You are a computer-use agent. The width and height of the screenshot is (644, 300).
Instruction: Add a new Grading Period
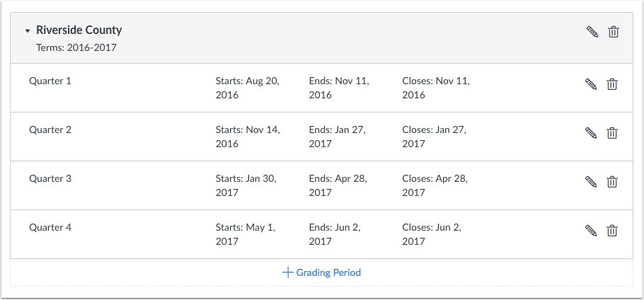(321, 272)
